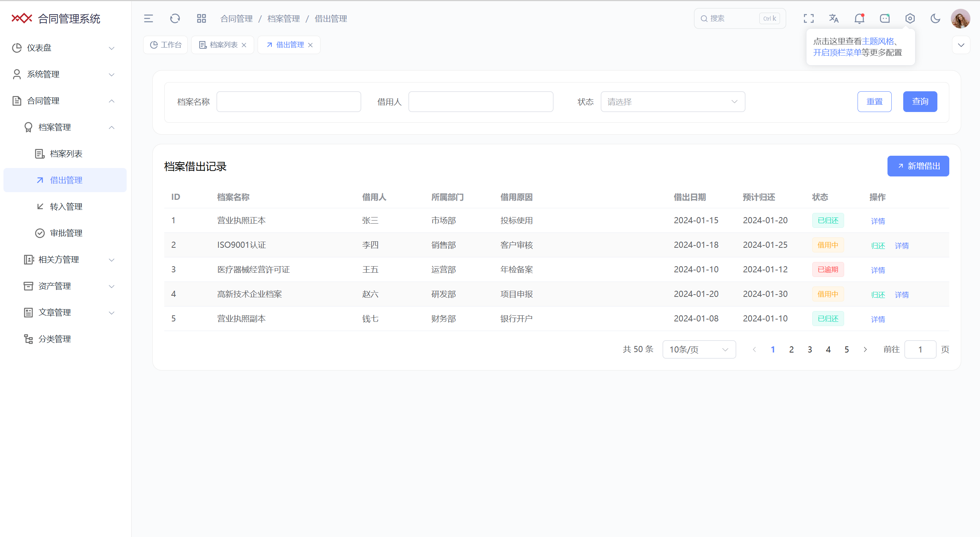Collapse the 合同管理 menu
The width and height of the screenshot is (980, 537).
tap(65, 101)
